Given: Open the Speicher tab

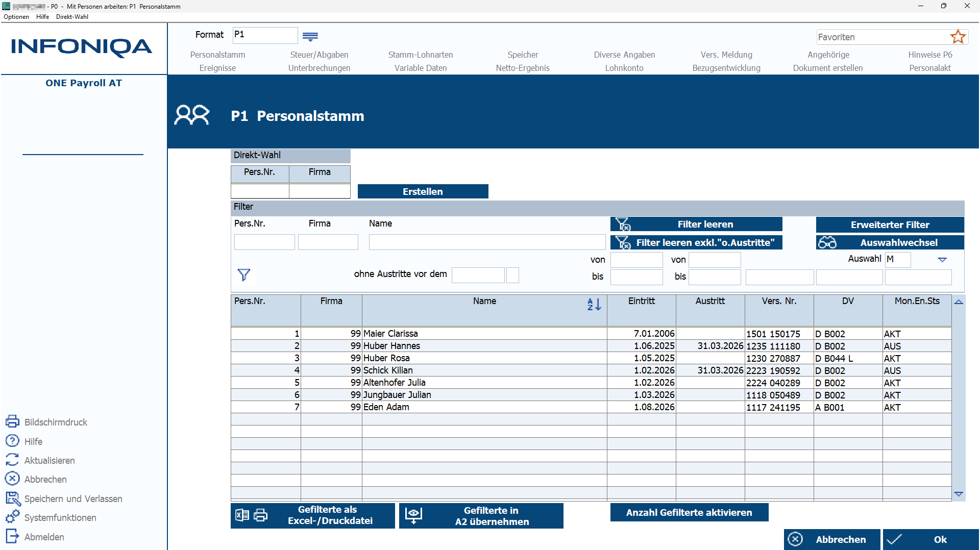Looking at the screenshot, I should [523, 55].
